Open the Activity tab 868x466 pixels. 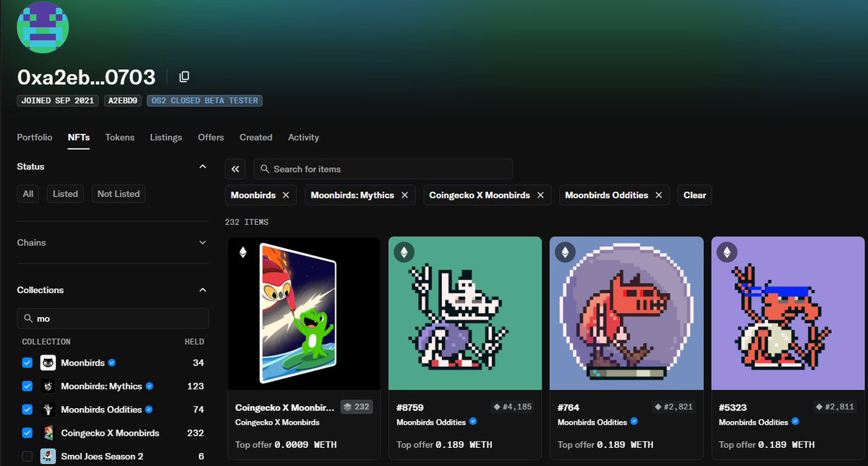pos(304,137)
